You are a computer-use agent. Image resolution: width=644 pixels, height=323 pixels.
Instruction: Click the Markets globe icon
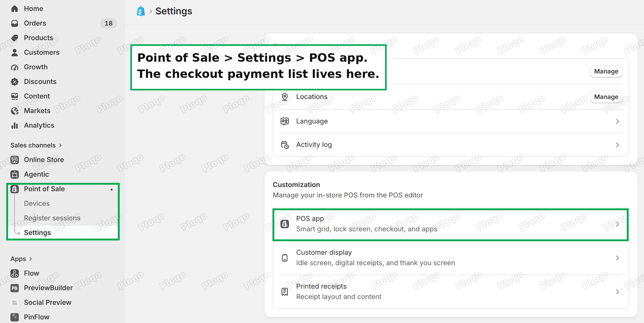(15, 111)
